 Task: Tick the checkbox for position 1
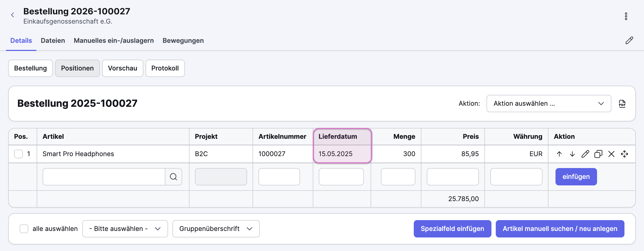[x=18, y=154]
